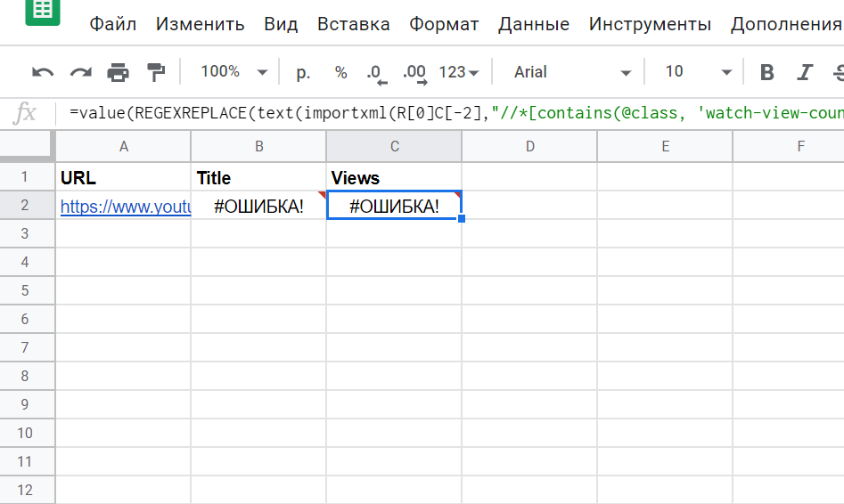This screenshot has height=504, width=844.
Task: Click the Redo arrow icon
Action: pyautogui.click(x=81, y=72)
